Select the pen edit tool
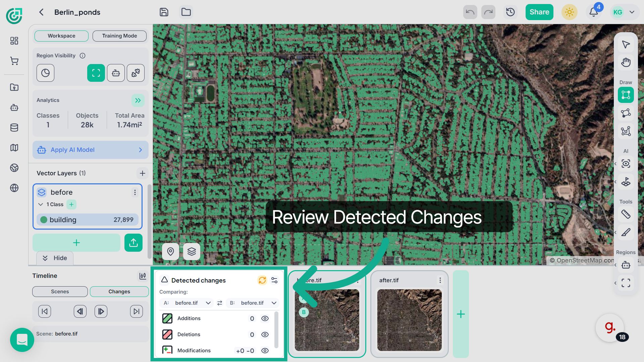The image size is (644, 362). point(626,232)
